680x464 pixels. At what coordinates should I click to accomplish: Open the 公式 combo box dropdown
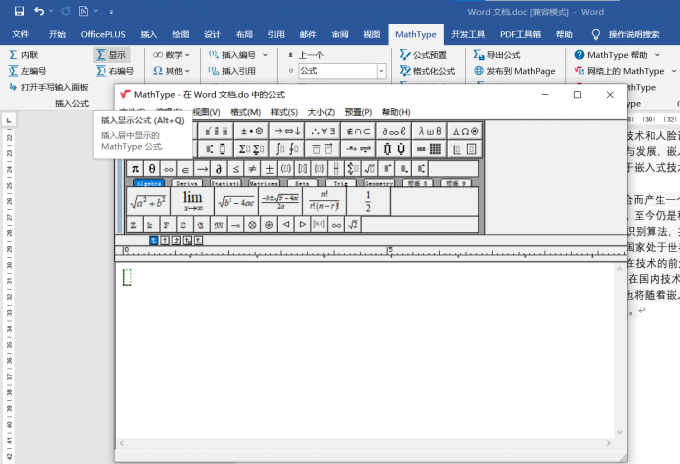click(x=381, y=71)
